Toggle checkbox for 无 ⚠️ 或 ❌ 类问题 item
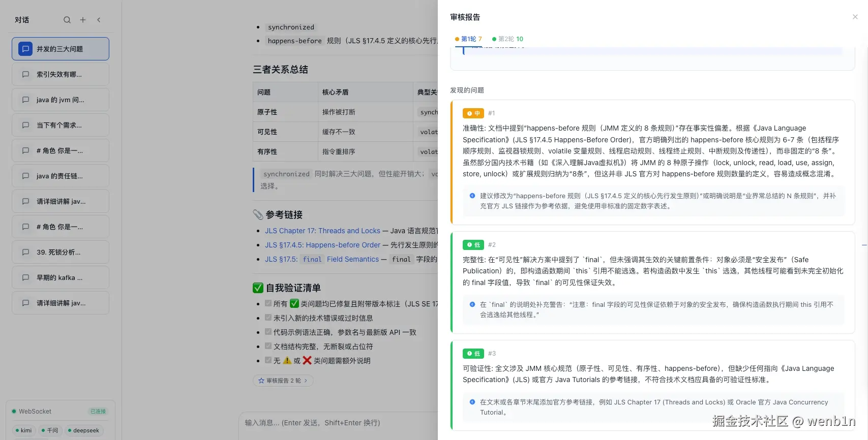868x440 pixels. pyautogui.click(x=268, y=360)
